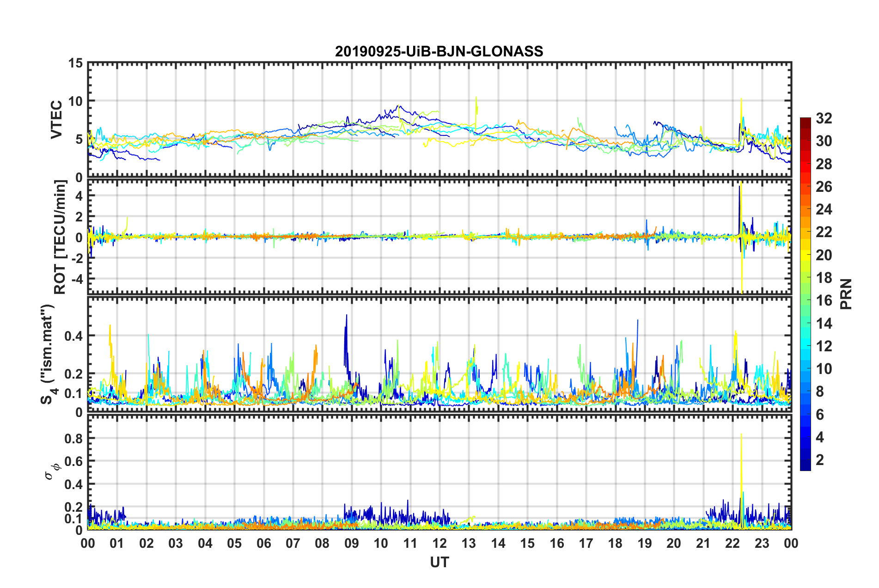Viewport: 879px width, 588px height.
Task: Click the 15 hour tick on the UT axis
Action: click(x=527, y=543)
